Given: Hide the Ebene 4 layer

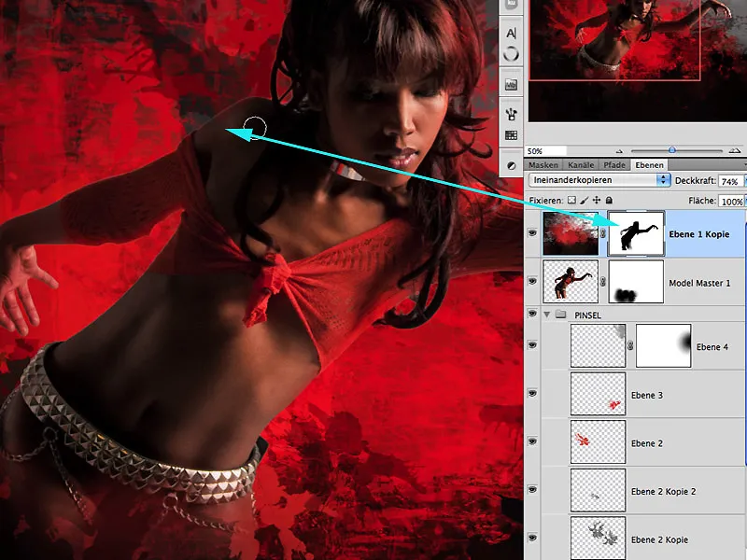Looking at the screenshot, I should [532, 344].
